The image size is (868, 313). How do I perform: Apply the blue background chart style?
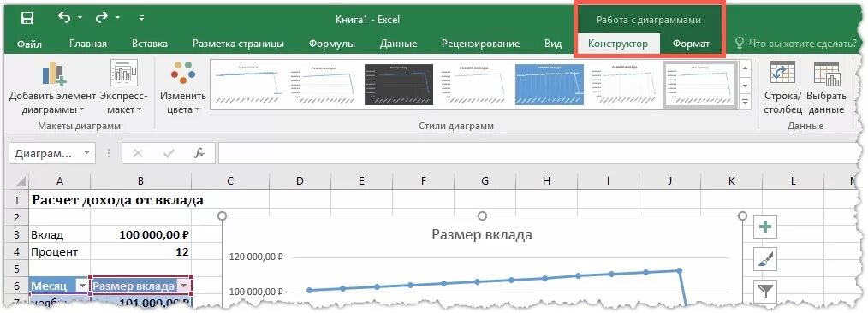[x=550, y=84]
